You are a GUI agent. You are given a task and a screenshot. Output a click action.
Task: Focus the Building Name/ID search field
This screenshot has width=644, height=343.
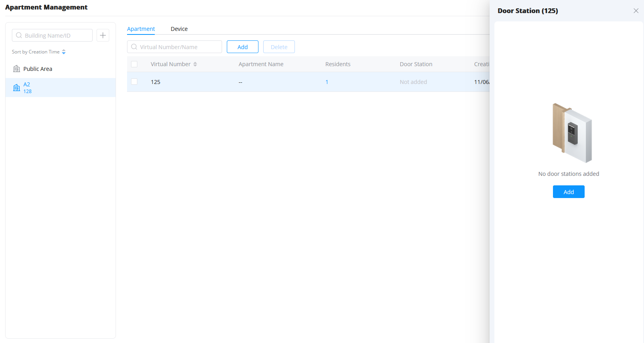pyautogui.click(x=52, y=35)
